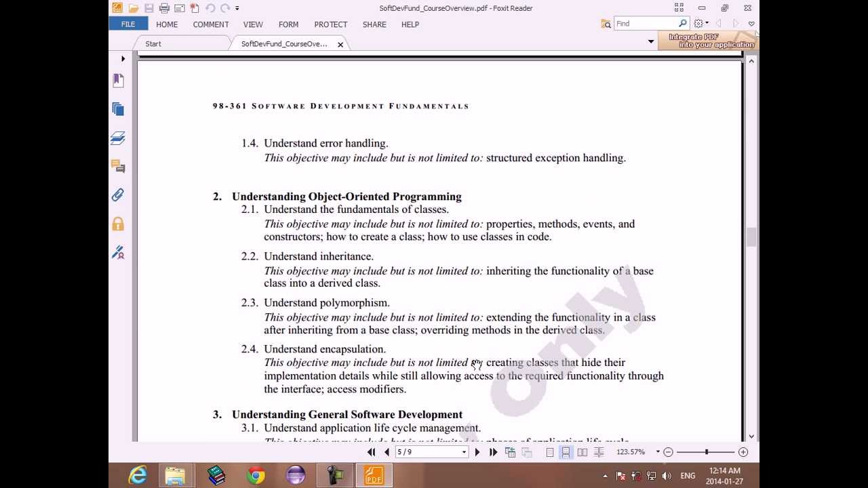Go to next search result arrow
This screenshot has height=488, width=868.
pyautogui.click(x=735, y=24)
